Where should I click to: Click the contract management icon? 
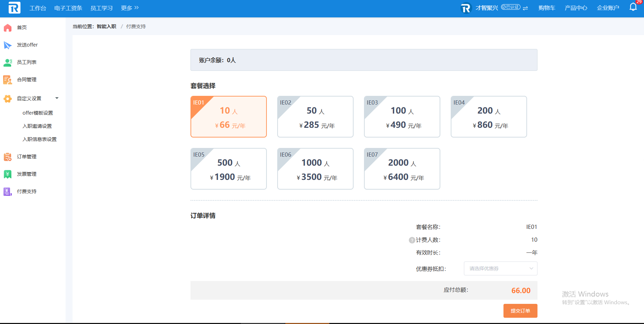tap(8, 80)
